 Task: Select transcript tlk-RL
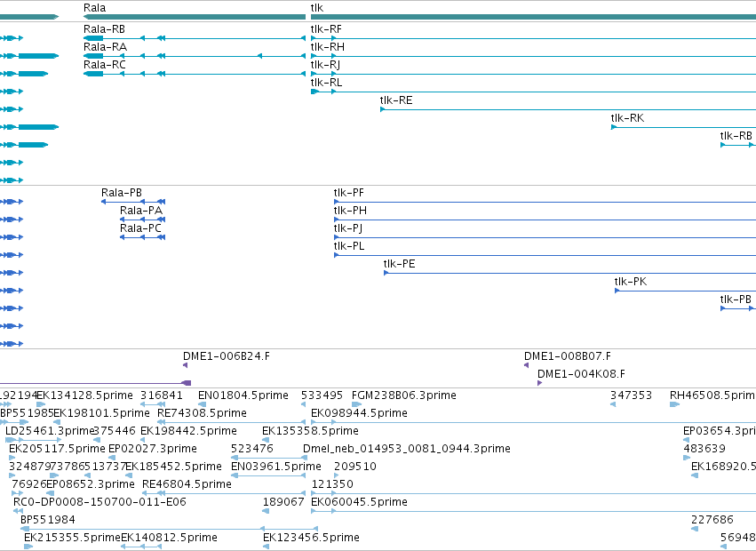[326, 83]
